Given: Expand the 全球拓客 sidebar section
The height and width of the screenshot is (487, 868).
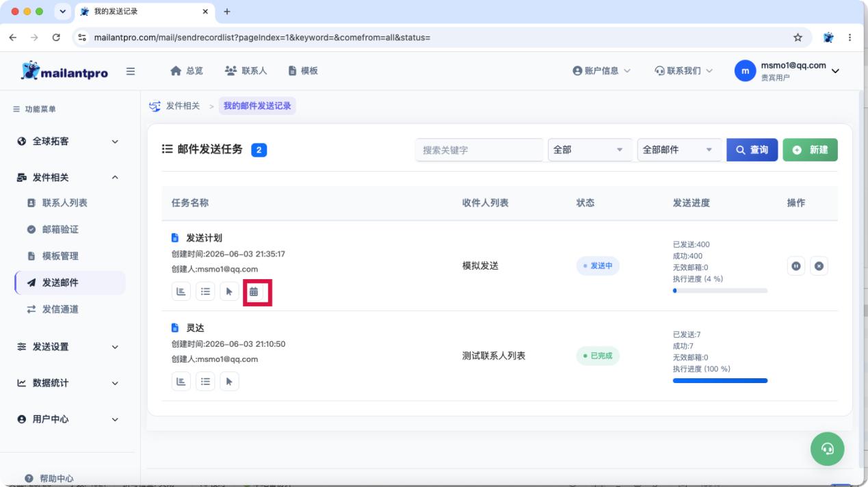Looking at the screenshot, I should (x=68, y=142).
